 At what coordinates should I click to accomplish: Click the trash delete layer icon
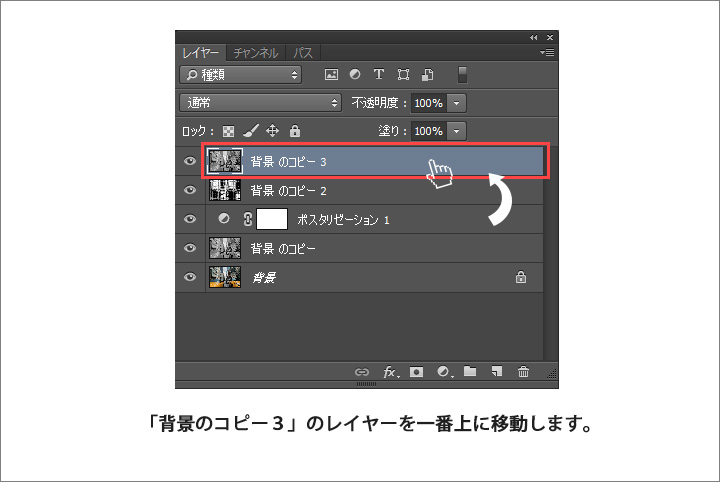tap(523, 371)
